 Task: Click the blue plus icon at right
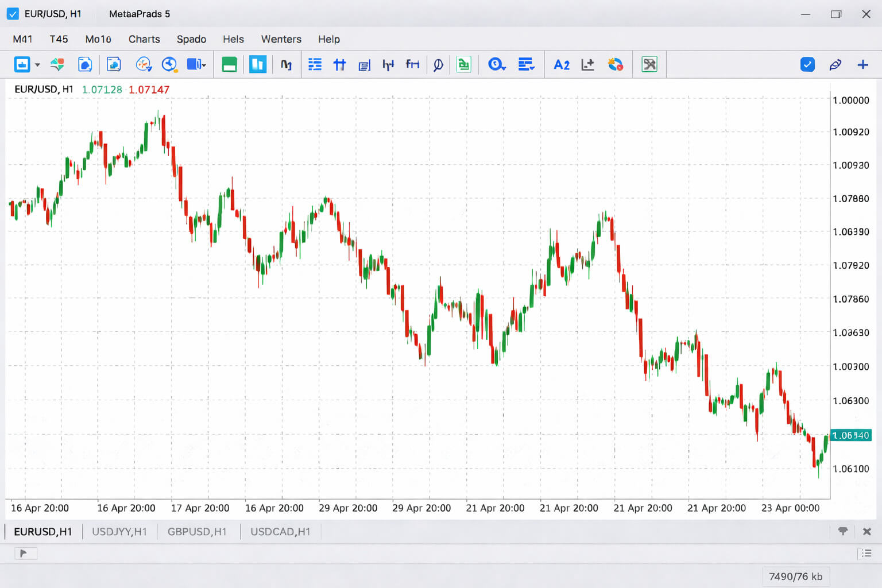[x=862, y=65]
